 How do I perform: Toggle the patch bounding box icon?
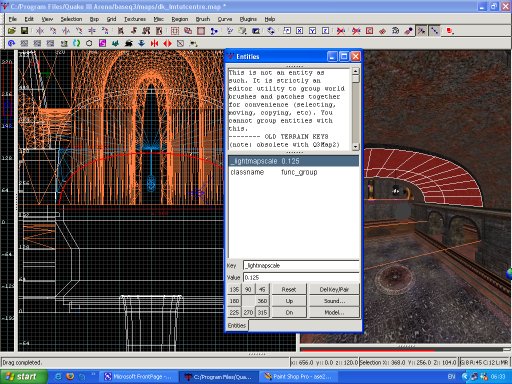(x=369, y=31)
